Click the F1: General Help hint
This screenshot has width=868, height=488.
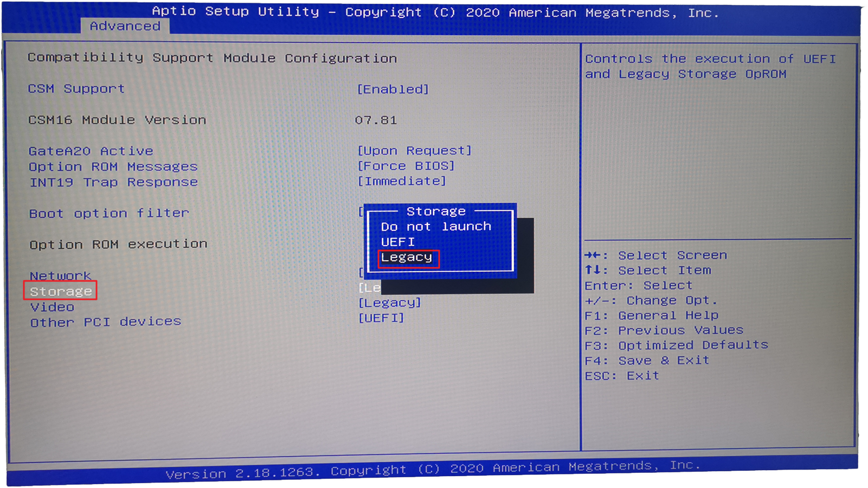pos(652,316)
